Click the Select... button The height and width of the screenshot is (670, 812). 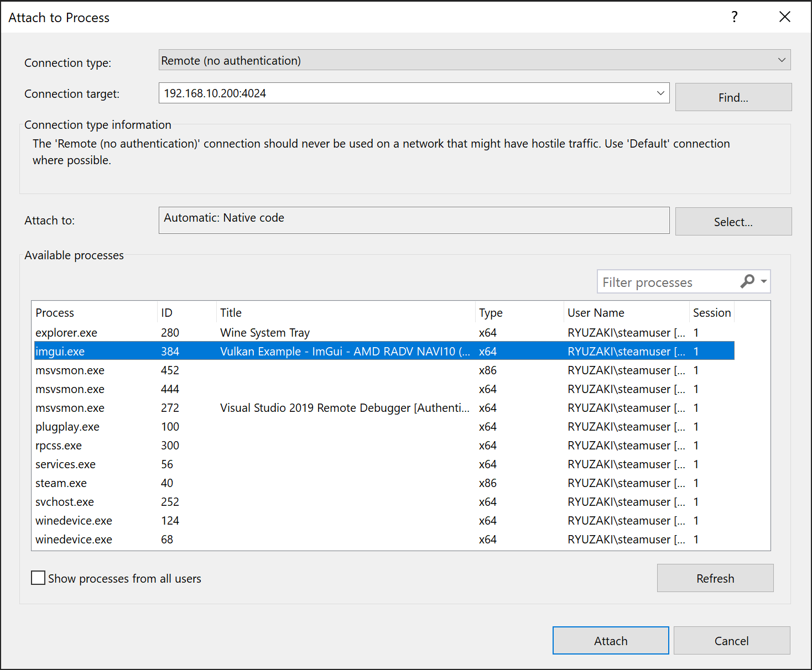[733, 222]
